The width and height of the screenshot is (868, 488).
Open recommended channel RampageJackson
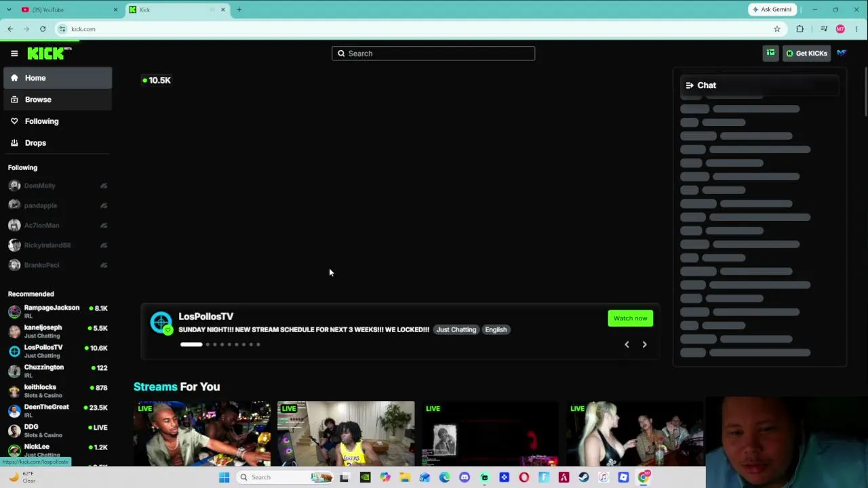(x=58, y=312)
